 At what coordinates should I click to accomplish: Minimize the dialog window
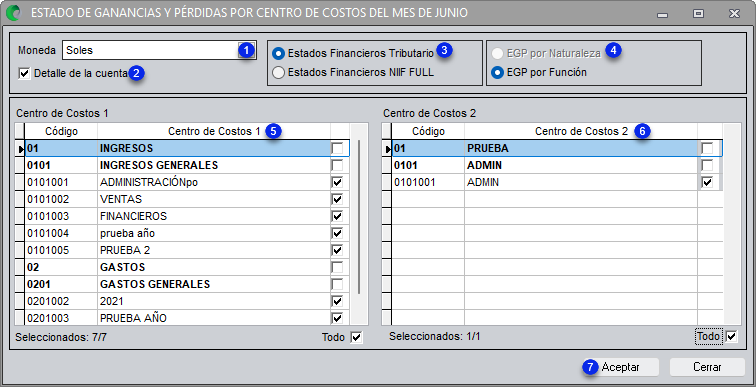point(662,14)
